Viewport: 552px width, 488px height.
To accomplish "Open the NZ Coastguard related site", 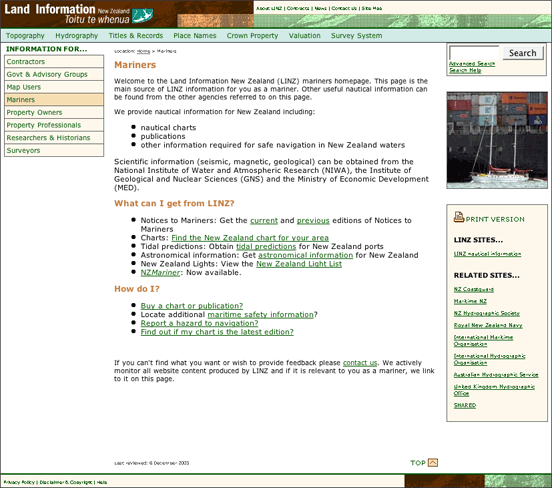I will tap(473, 289).
